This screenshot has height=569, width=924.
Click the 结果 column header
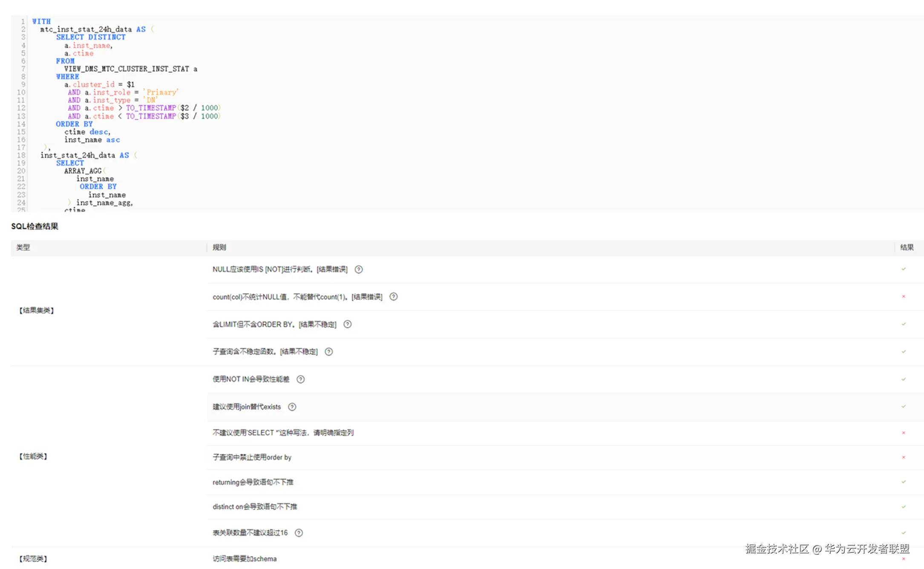[907, 247]
